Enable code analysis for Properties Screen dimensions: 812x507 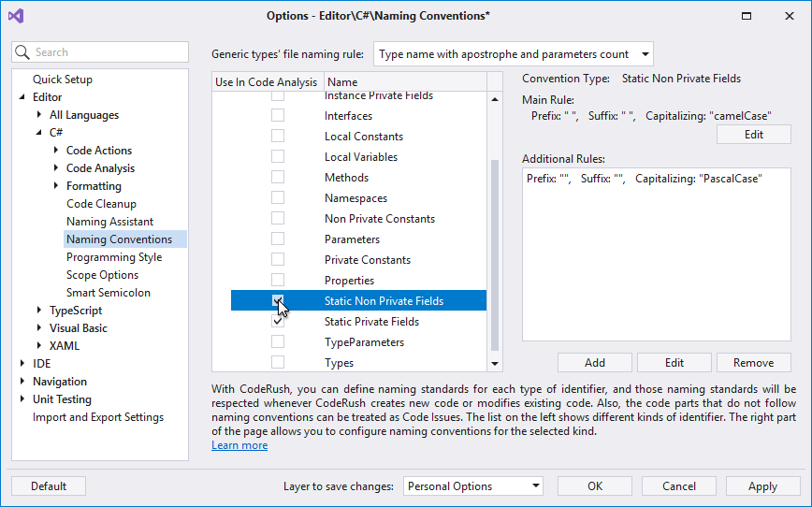pos(278,281)
